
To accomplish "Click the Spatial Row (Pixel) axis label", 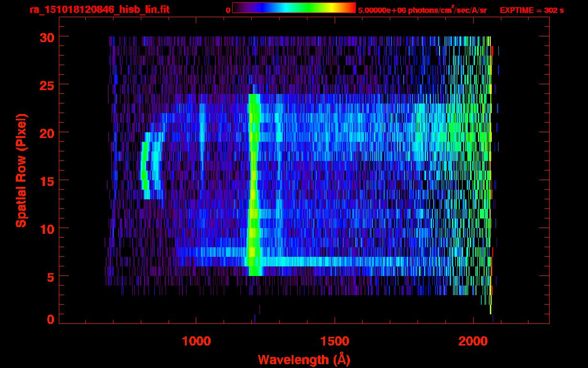I will pyautogui.click(x=21, y=170).
